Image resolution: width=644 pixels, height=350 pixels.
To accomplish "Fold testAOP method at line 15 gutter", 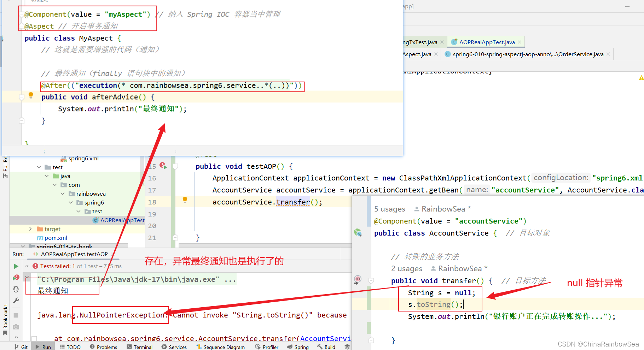I will 175,166.
